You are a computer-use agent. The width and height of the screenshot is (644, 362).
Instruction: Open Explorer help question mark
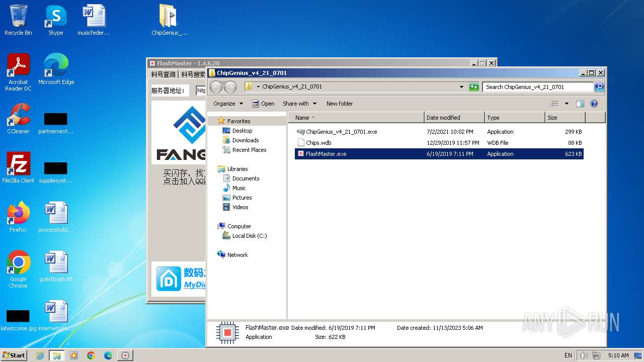(x=594, y=104)
